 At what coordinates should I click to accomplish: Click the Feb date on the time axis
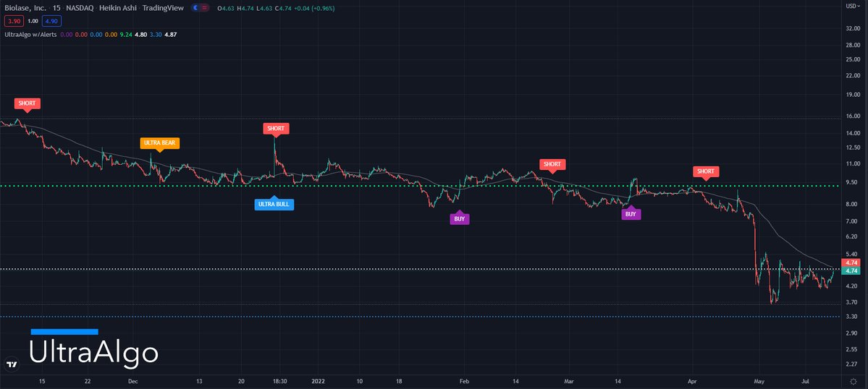pyautogui.click(x=465, y=381)
